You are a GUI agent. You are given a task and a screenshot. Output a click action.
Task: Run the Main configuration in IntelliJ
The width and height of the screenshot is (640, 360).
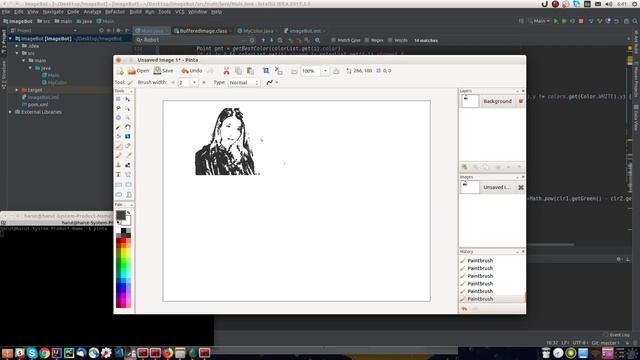(556, 21)
